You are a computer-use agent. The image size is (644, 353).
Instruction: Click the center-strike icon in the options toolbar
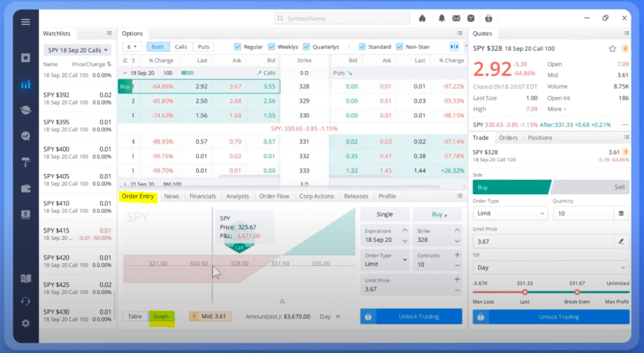454,47
